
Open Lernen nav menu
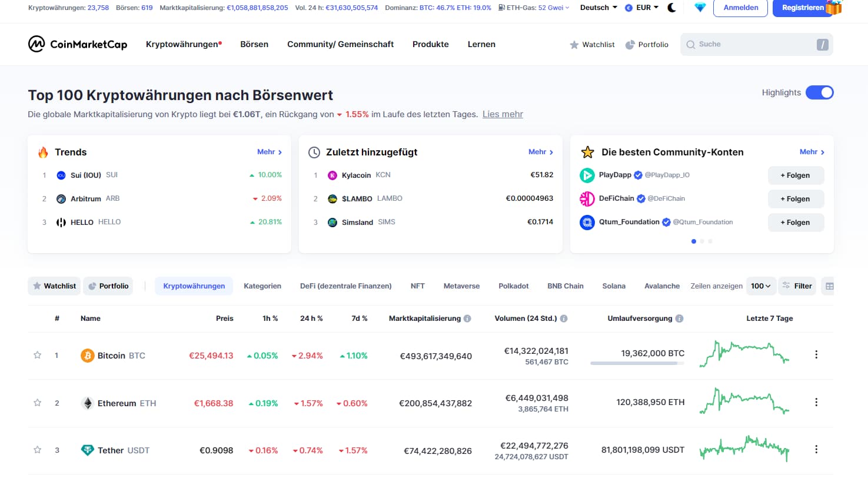click(x=481, y=44)
